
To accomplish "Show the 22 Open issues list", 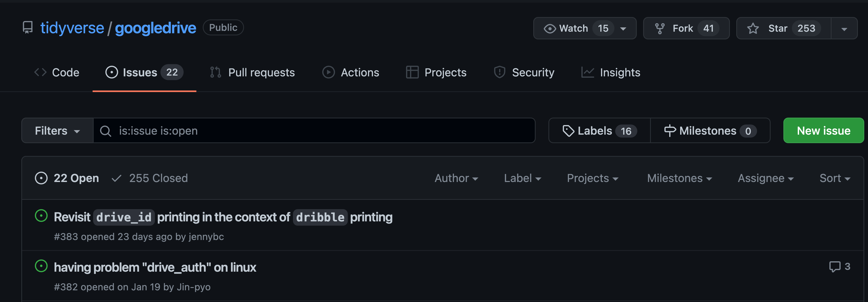I will click(x=67, y=178).
